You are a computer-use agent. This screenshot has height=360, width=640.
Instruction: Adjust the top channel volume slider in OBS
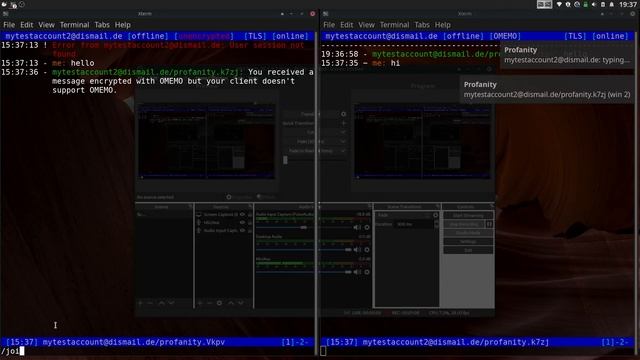click(303, 227)
